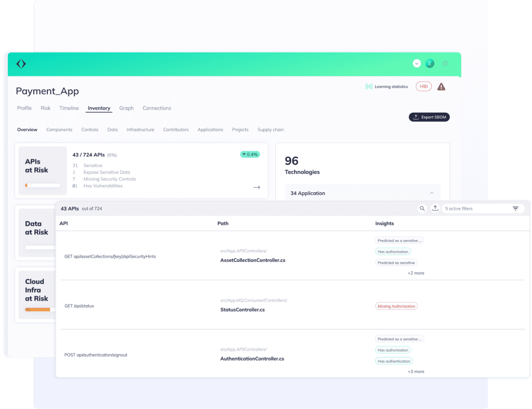532x409 pixels.
Task: Click the export upload icon beside search
Action: pos(435,208)
